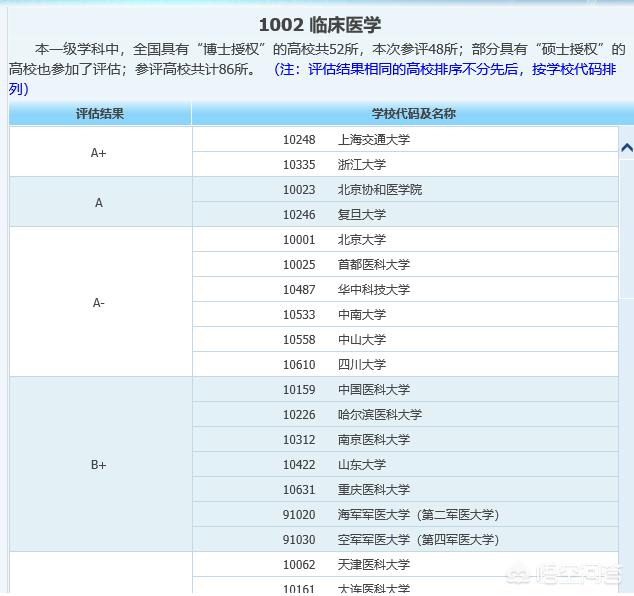Image resolution: width=634 pixels, height=596 pixels.
Task: Select row 10558 中山大学
Action: point(405,340)
